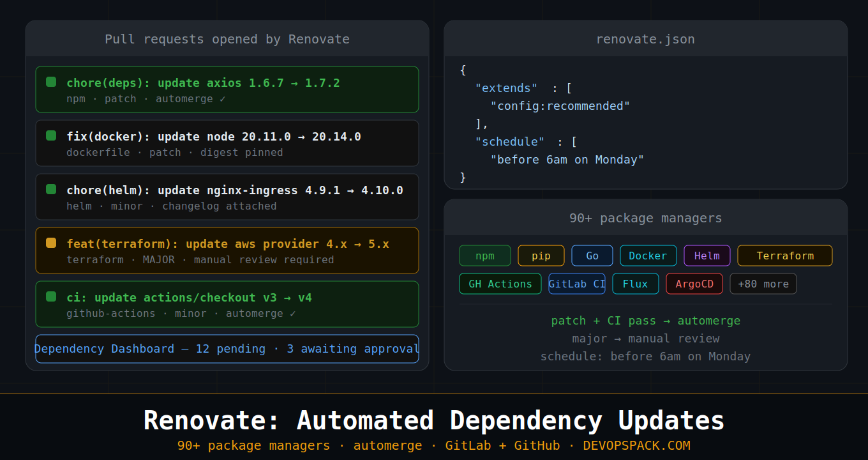Open the aws provider 4.x → 5.x pull request

(227, 250)
